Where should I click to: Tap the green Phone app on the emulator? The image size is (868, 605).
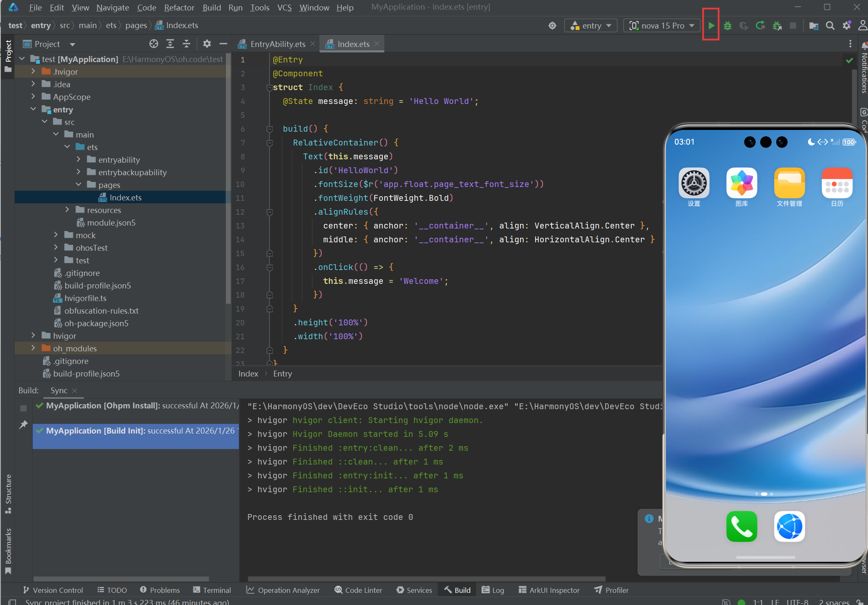(741, 527)
